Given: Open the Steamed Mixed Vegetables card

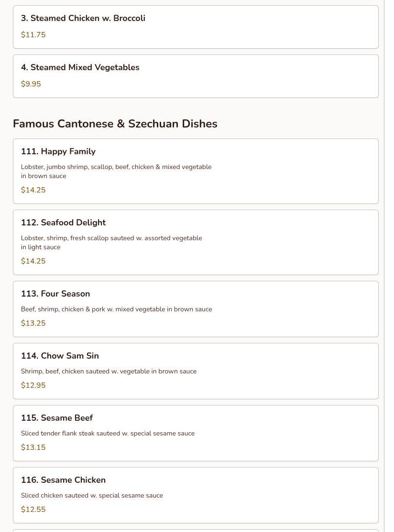Looking at the screenshot, I should coord(196,76).
